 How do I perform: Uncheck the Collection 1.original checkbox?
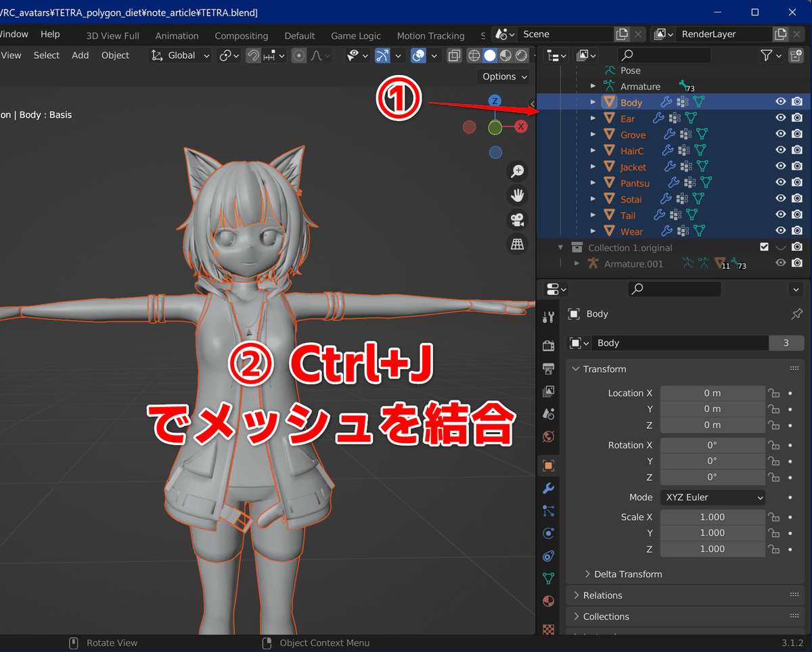pyautogui.click(x=764, y=248)
